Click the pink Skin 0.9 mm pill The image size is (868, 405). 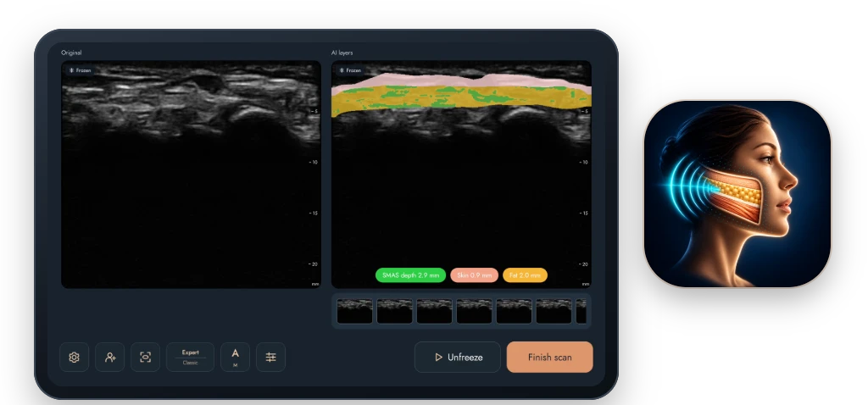(475, 275)
